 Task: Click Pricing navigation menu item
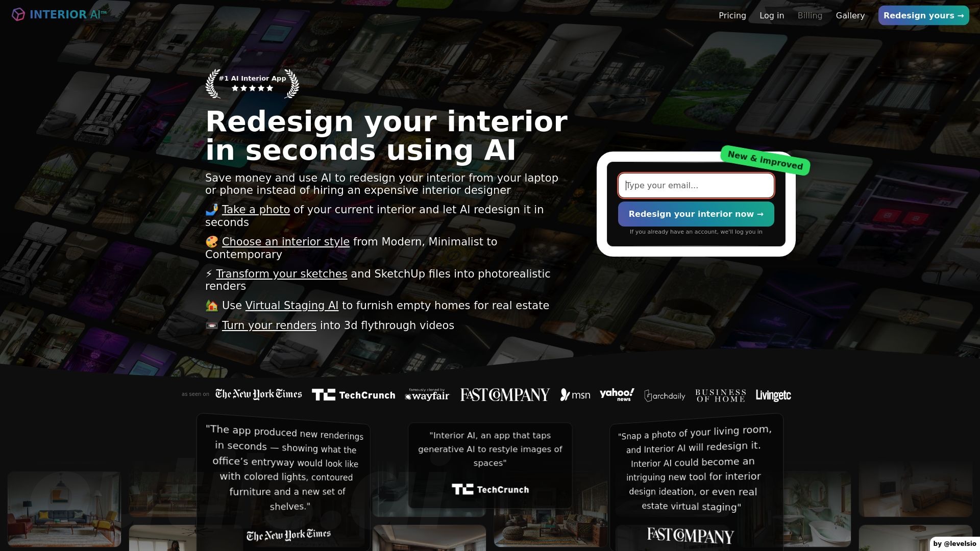(732, 15)
